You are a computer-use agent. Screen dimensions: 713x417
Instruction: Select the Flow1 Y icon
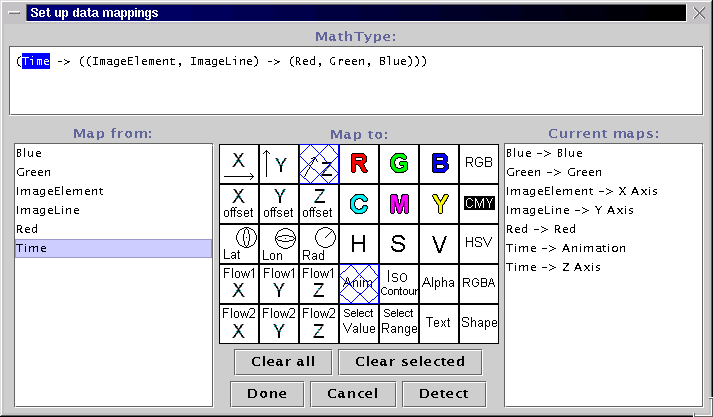point(279,284)
